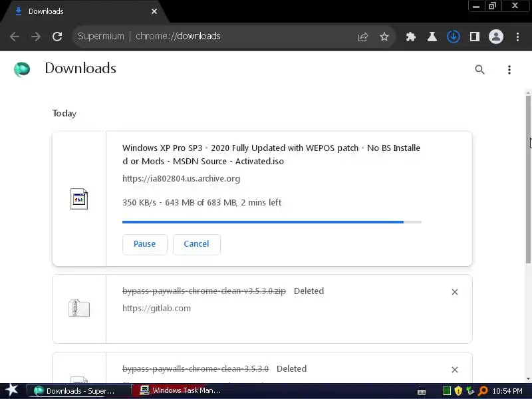Open the Downloads page more actions menu
This screenshot has width=532, height=399.
(x=509, y=70)
